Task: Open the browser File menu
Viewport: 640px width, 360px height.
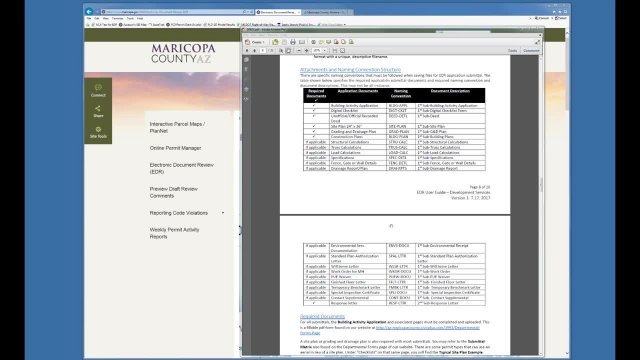Action: [89, 18]
